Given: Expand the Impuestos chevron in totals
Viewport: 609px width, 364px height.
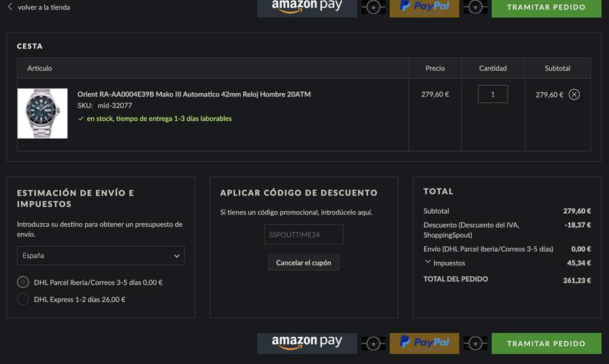Looking at the screenshot, I should coord(427,262).
